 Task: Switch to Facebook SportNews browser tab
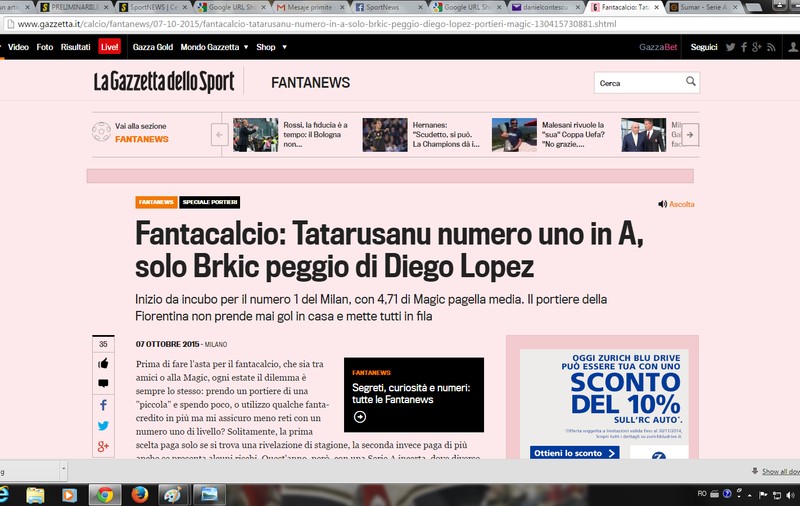pyautogui.click(x=389, y=7)
